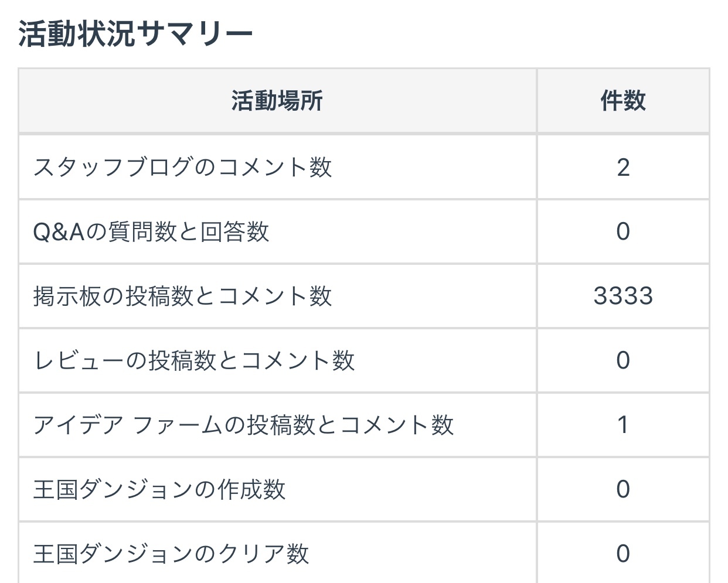Click the 活動場所 column header
Image resolution: width=728 pixels, height=583 pixels.
pos(277,101)
